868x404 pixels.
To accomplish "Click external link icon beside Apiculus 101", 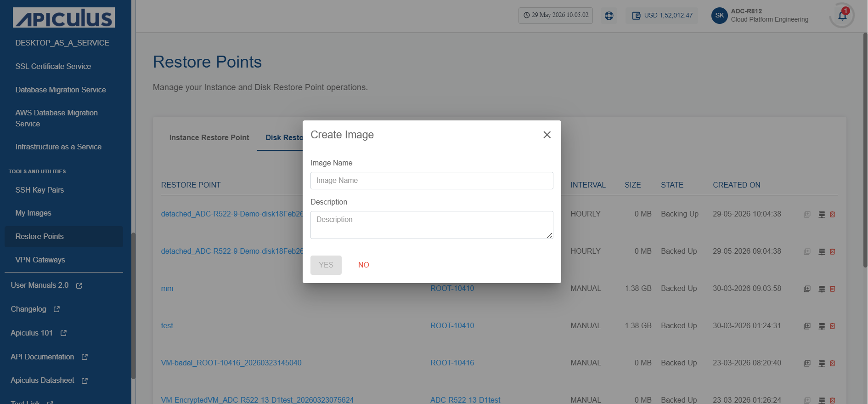I will 63,333.
